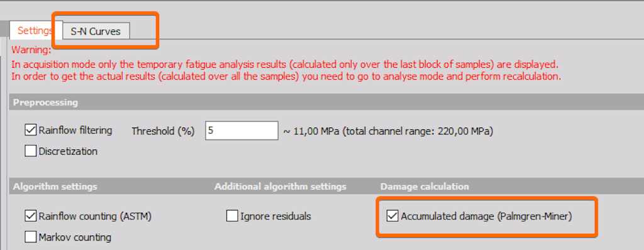Click the Algorithm settings header
Viewport: 644px width, 250px height.
click(x=55, y=187)
